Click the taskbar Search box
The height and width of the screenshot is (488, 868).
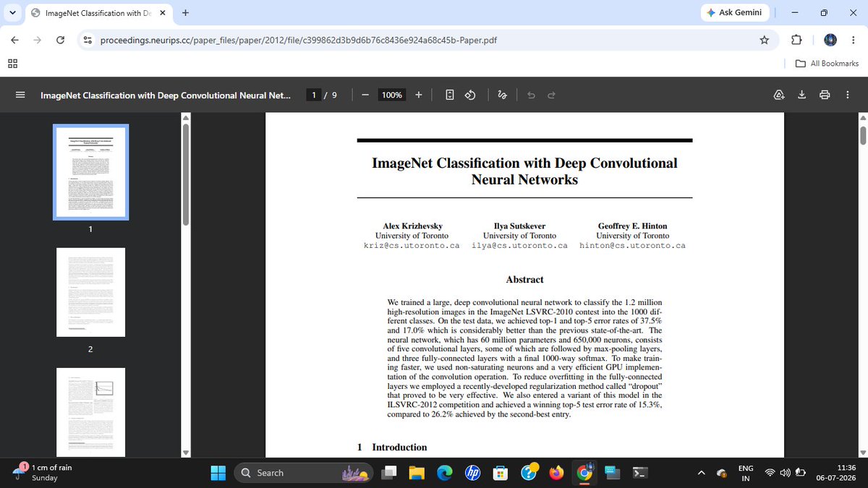(304, 473)
